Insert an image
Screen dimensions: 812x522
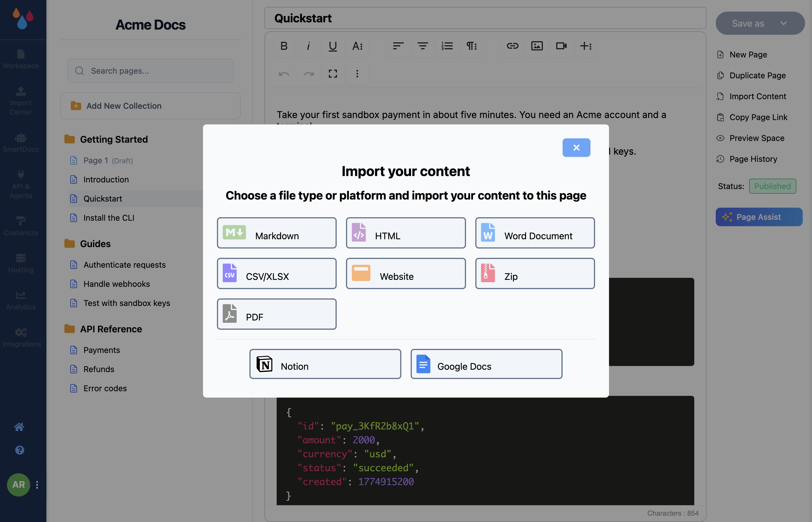(537, 46)
